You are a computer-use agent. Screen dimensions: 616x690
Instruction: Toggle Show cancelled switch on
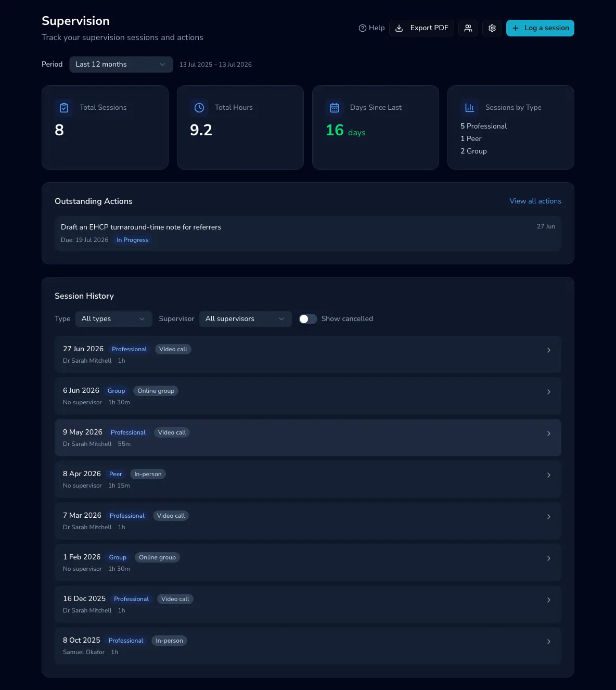308,319
